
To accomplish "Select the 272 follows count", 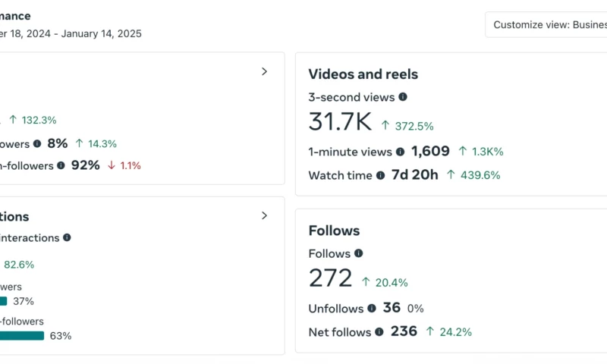I will [x=330, y=278].
